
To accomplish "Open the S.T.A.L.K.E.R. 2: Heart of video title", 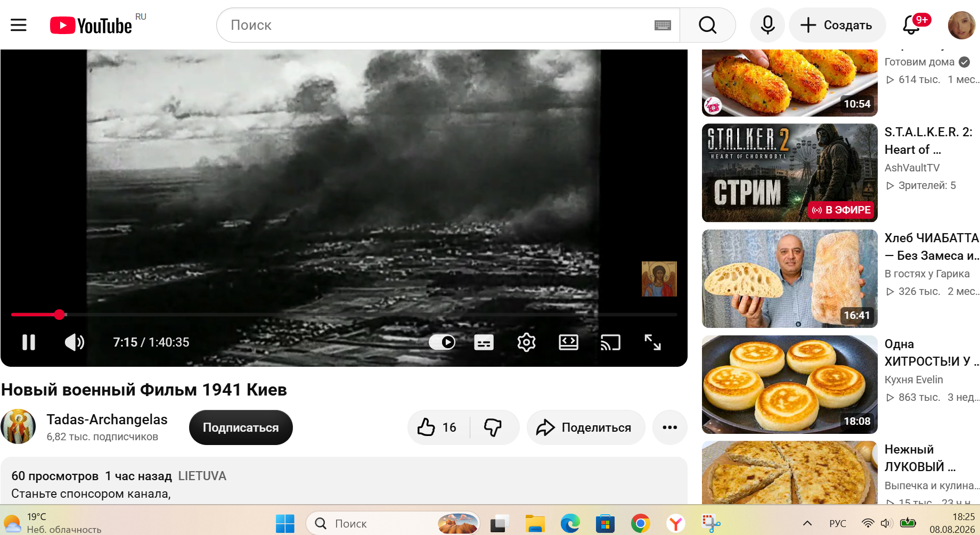I will (929, 141).
